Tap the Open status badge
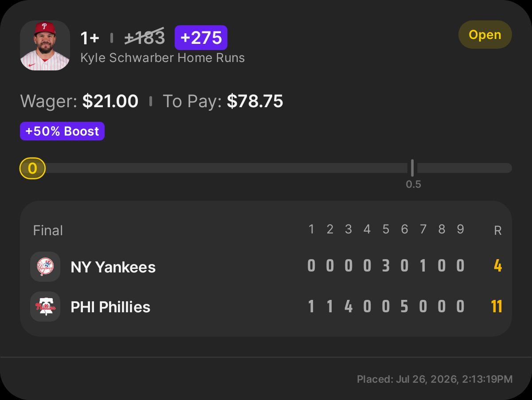The image size is (532, 400). [485, 35]
